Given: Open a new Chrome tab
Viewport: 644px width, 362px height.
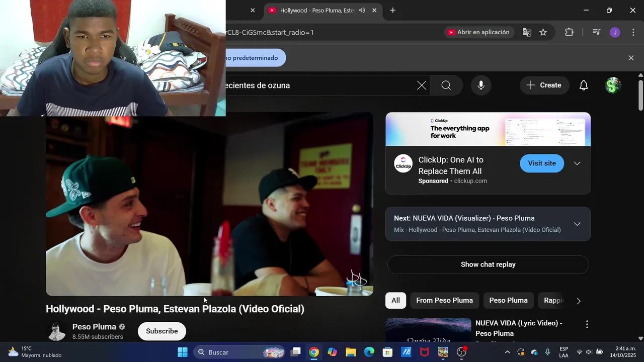Looking at the screenshot, I should 393,11.
